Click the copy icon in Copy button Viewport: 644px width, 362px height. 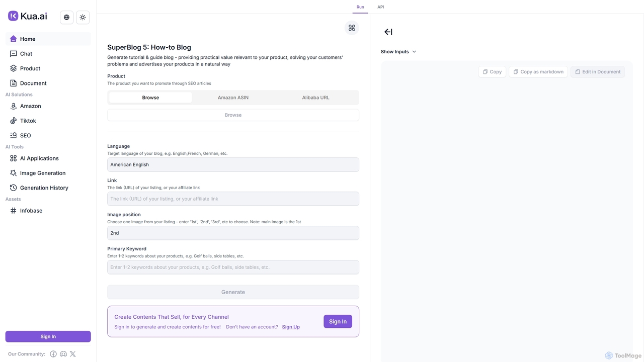(485, 72)
